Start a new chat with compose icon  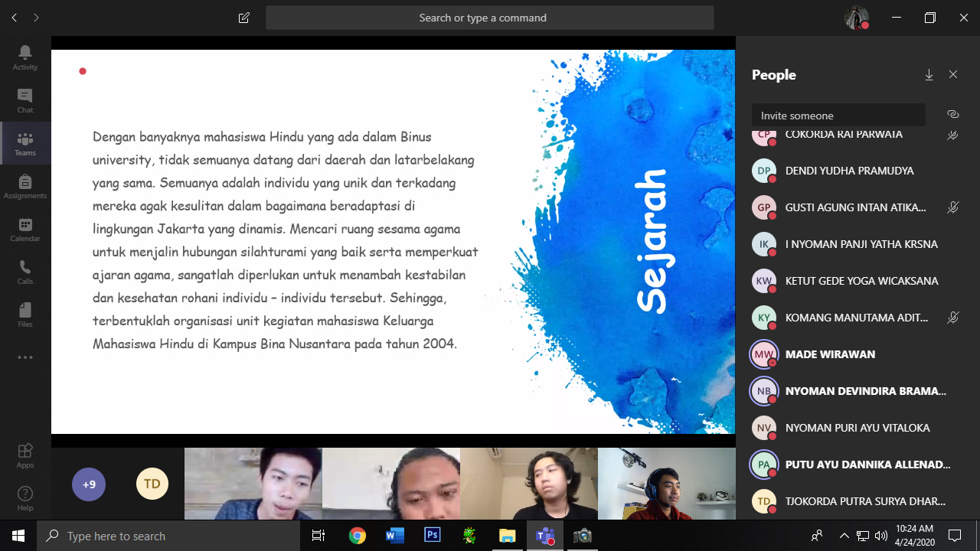click(244, 18)
